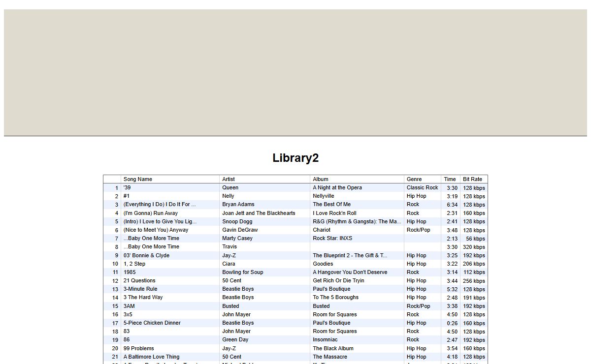
Task: Click album Insomniac
Action: click(326, 339)
